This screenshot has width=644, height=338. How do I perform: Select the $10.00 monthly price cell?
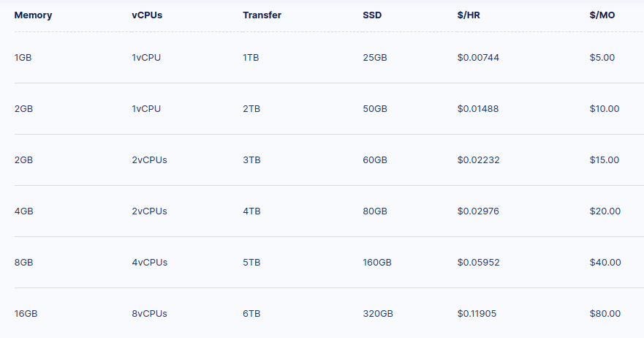pos(605,108)
